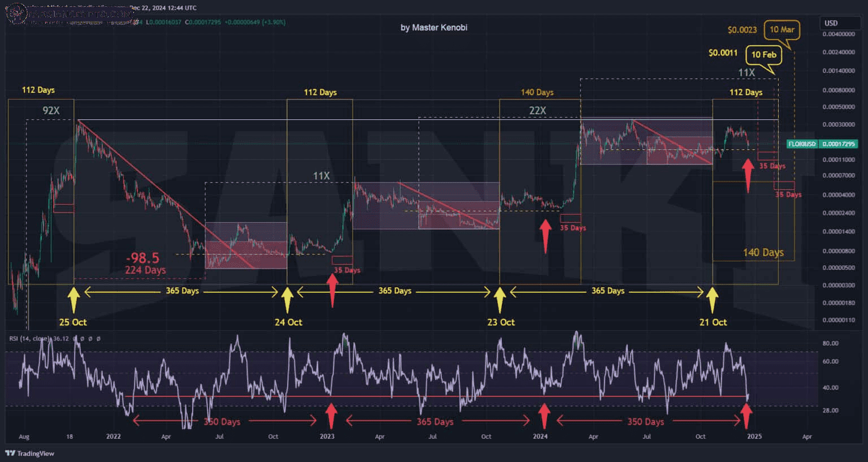
Task: Click the 0.00001400 price axis label
Action: point(839,232)
